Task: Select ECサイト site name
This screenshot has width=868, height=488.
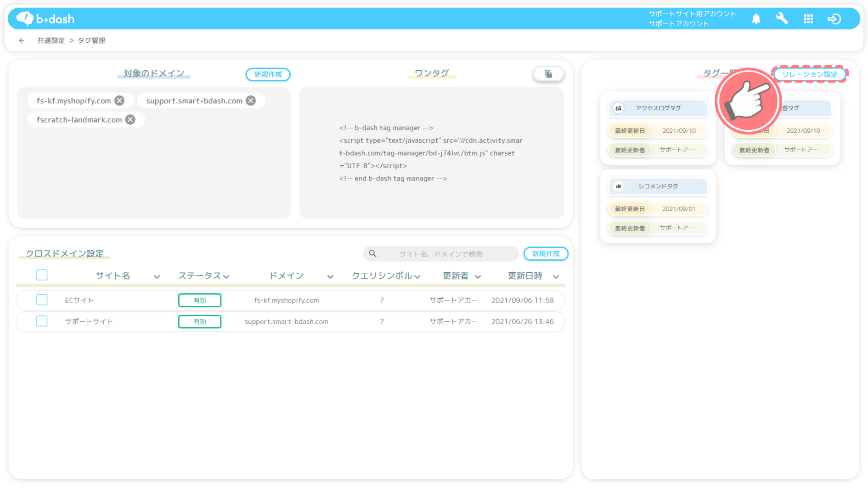Action: [x=79, y=300]
